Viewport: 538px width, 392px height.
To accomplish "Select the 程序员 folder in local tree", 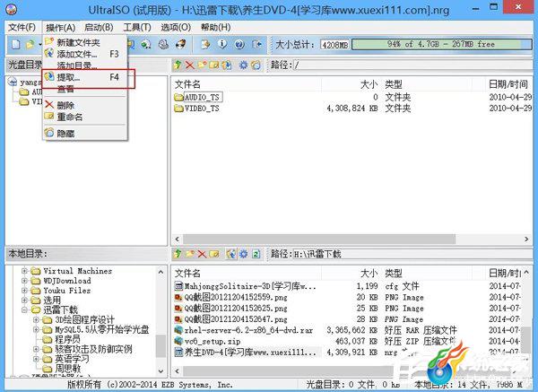I will point(67,339).
